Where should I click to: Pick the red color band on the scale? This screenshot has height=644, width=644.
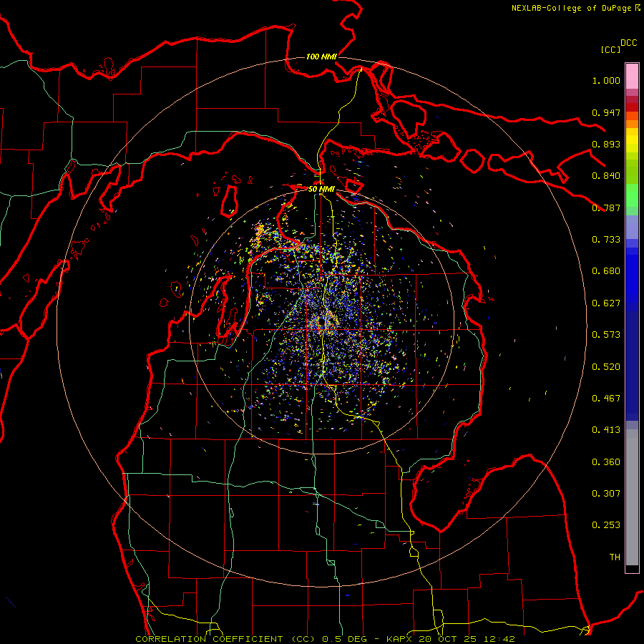click(x=632, y=107)
